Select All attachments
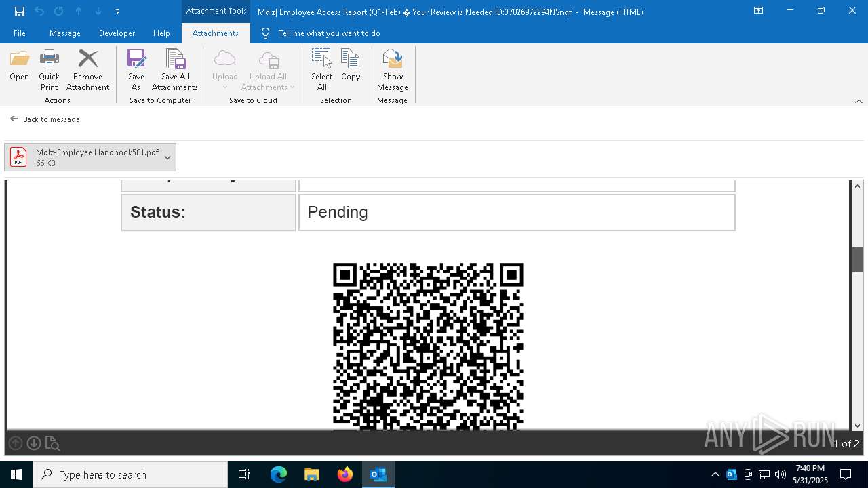868x488 pixels. click(322, 70)
